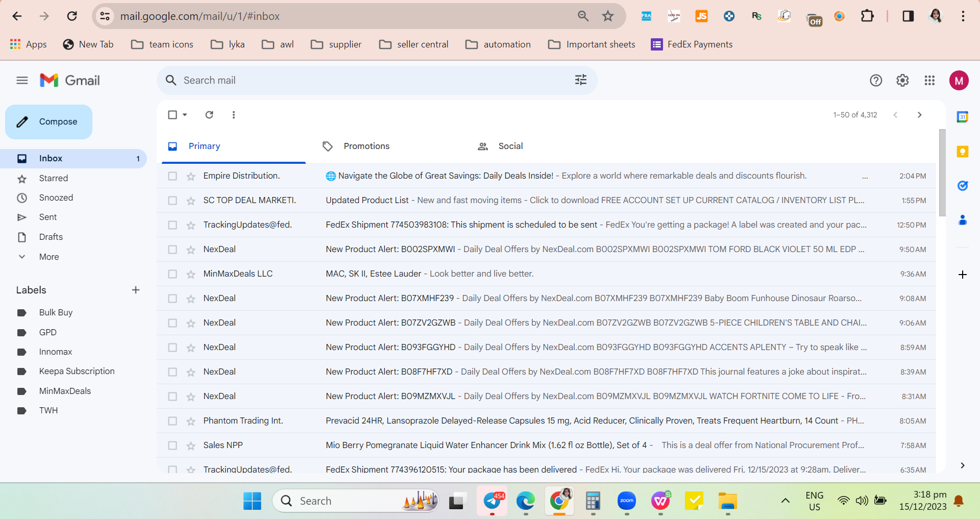Check the MinMaxDeals LLC email checkbox
The height and width of the screenshot is (519, 980).
[x=173, y=274]
